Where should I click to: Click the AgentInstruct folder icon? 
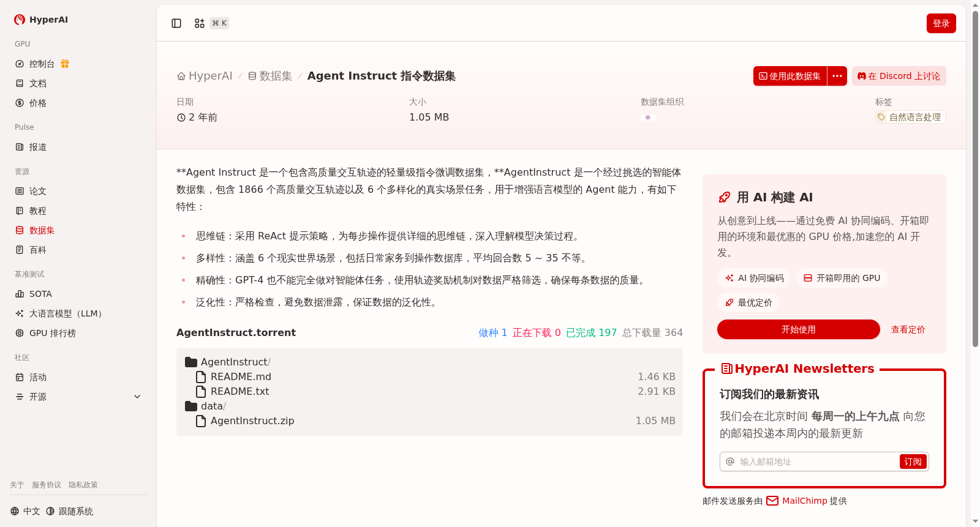point(191,362)
